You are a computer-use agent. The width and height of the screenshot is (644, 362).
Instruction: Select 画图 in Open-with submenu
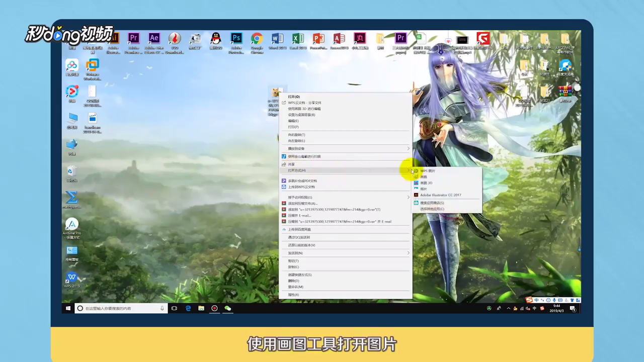(x=447, y=177)
